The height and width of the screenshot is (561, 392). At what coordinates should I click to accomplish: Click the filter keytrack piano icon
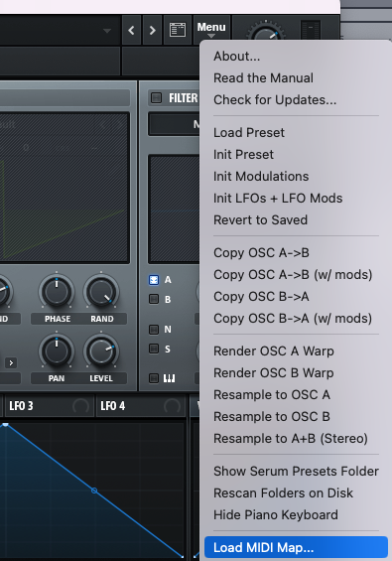(169, 378)
